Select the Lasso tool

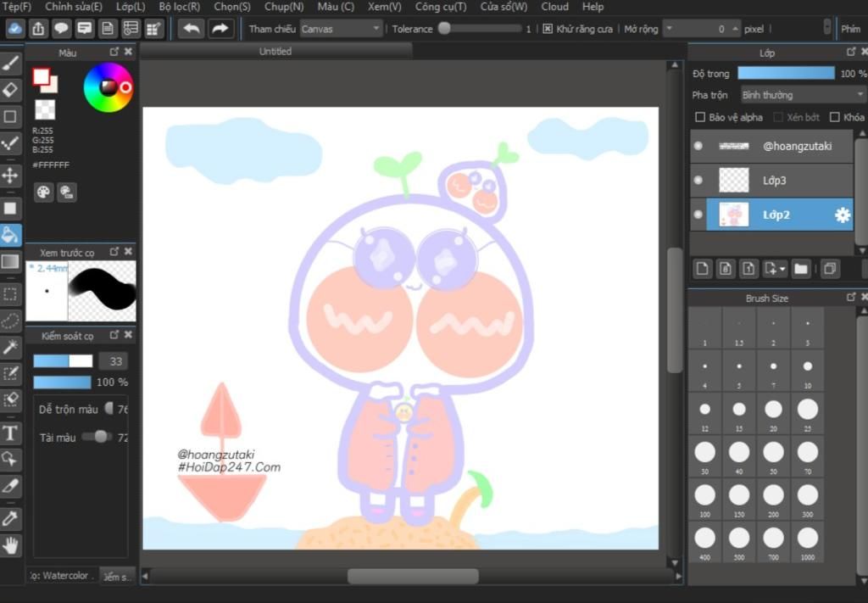[x=10, y=321]
